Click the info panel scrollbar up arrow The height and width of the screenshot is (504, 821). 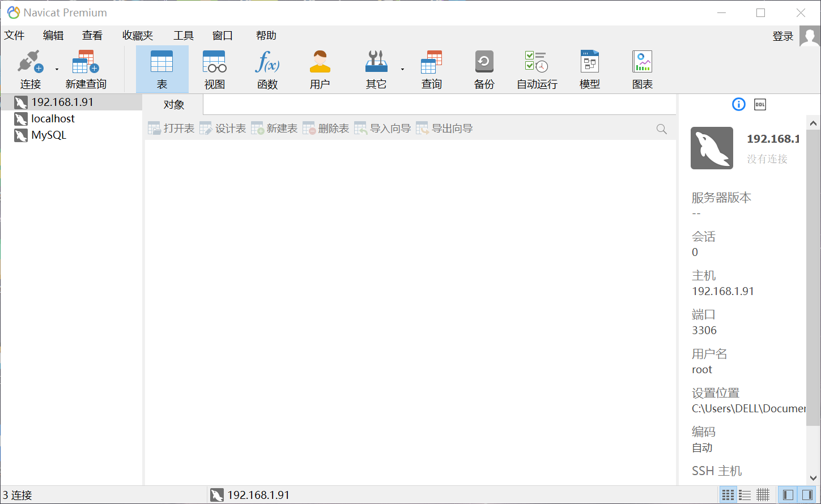click(813, 123)
